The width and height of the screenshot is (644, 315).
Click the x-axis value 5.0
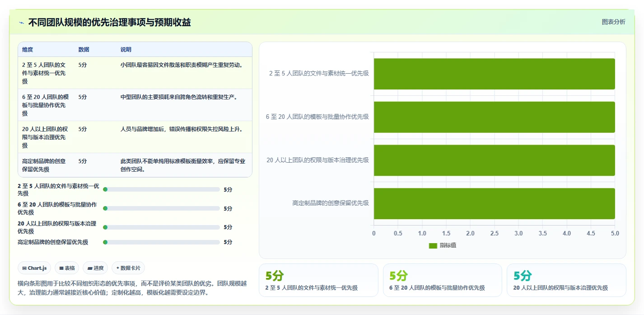tap(615, 234)
